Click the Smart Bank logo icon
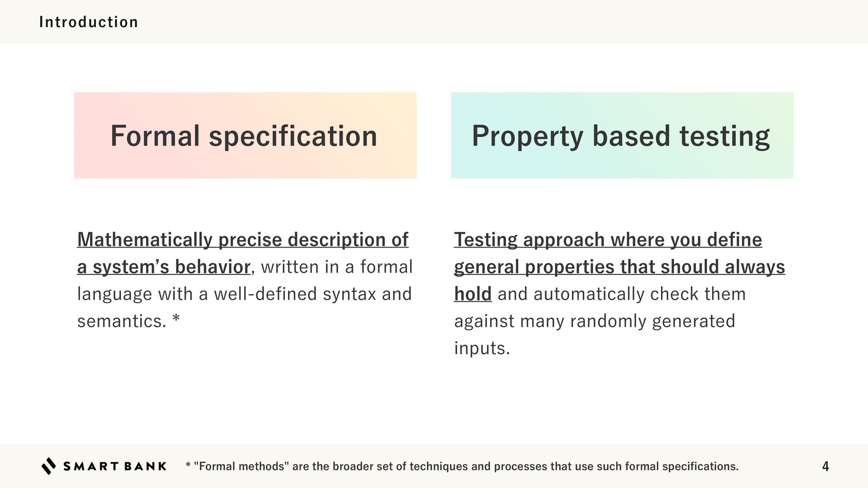The height and width of the screenshot is (488, 868). 48,466
